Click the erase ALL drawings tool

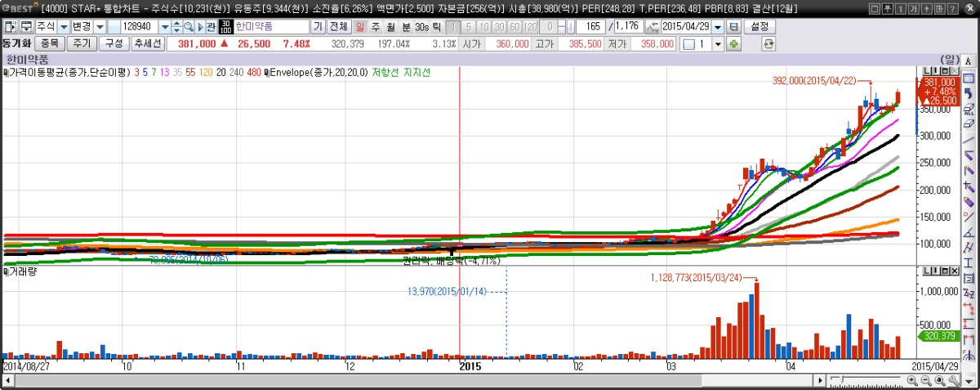(969, 110)
